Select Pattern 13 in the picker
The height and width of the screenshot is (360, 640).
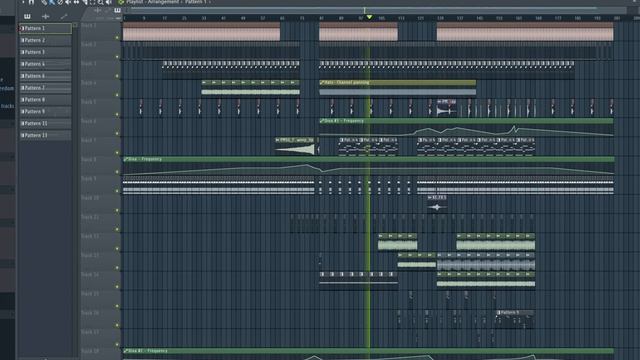(x=45, y=135)
